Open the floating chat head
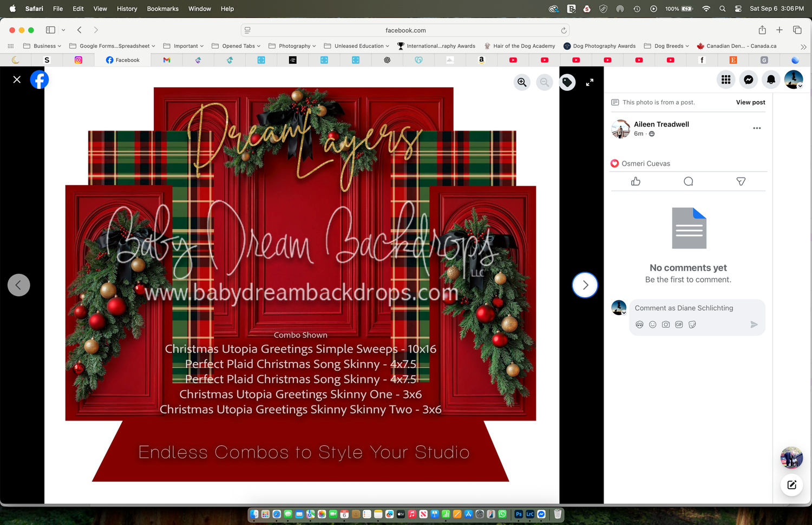The height and width of the screenshot is (525, 812). point(791,457)
